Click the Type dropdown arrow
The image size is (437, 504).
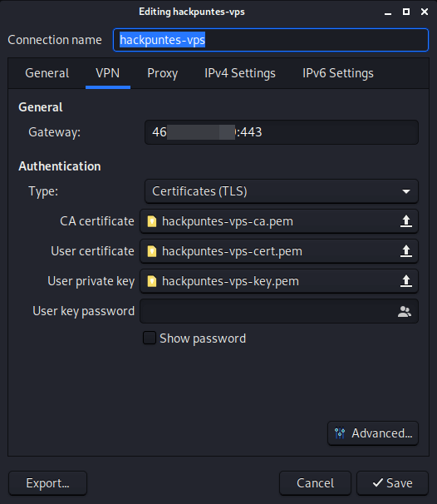point(406,191)
